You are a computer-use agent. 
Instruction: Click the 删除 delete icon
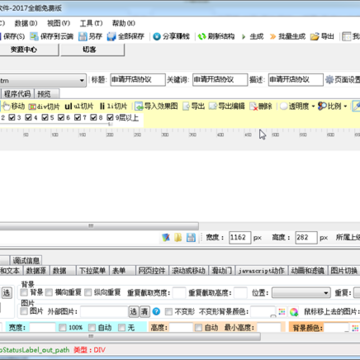pyautogui.click(x=253, y=106)
